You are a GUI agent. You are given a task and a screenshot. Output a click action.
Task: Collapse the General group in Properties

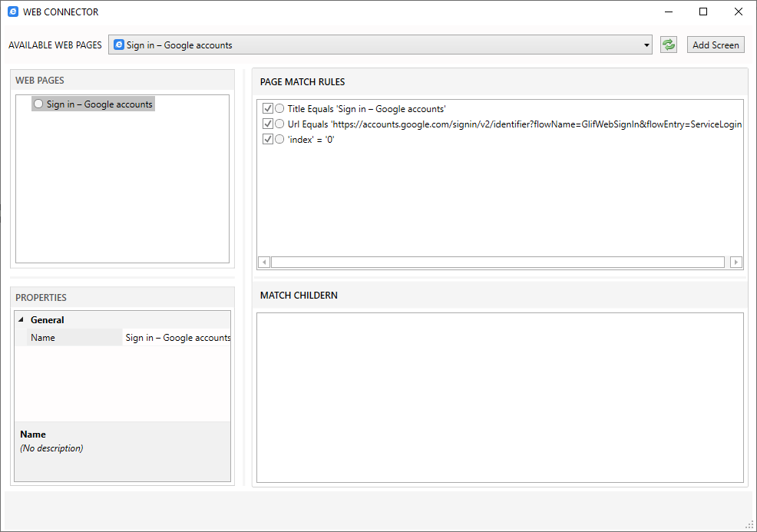pyautogui.click(x=21, y=319)
